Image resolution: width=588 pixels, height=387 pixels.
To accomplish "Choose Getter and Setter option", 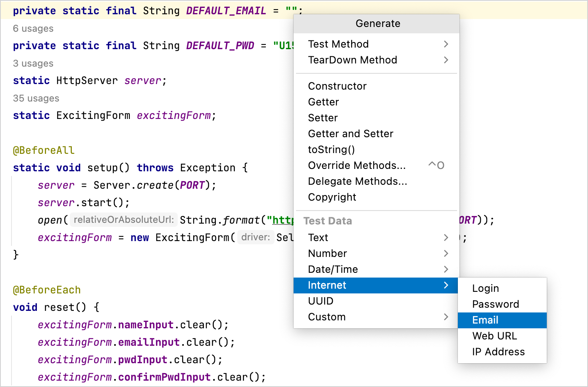I will tap(376, 134).
